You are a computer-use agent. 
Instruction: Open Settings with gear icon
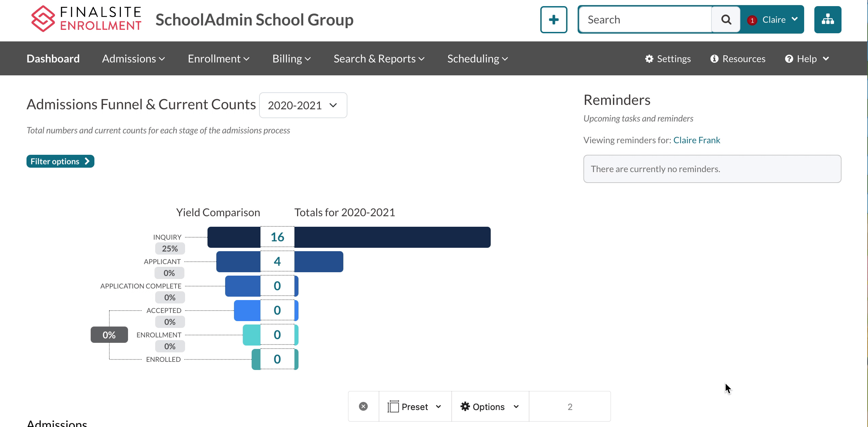coord(668,59)
